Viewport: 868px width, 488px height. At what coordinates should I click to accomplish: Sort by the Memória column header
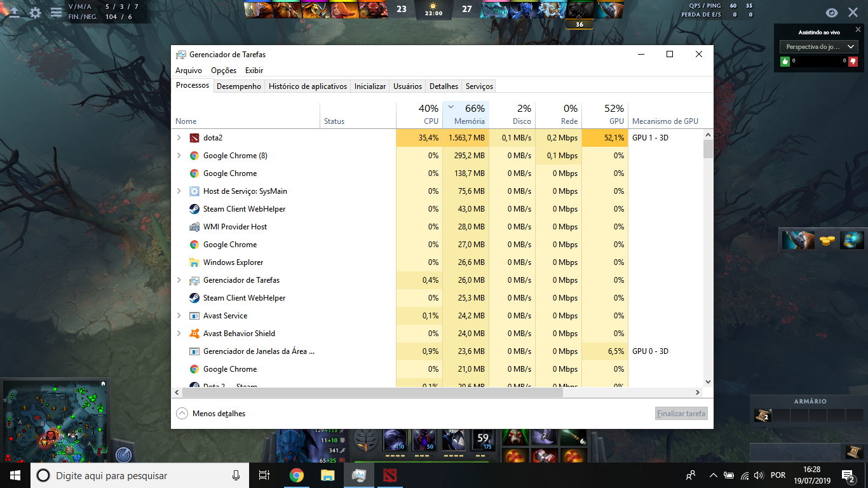466,114
